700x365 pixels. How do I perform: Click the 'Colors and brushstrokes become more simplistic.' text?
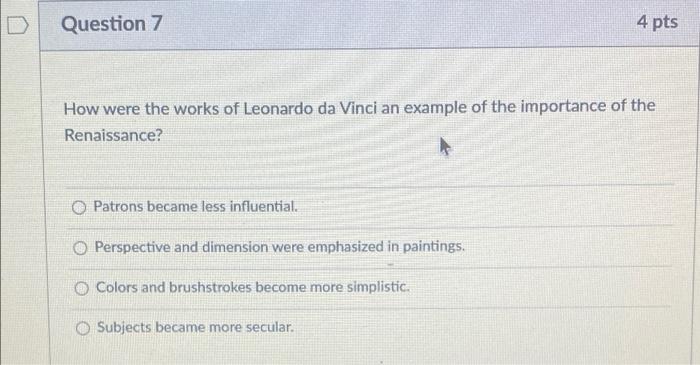tap(253, 287)
